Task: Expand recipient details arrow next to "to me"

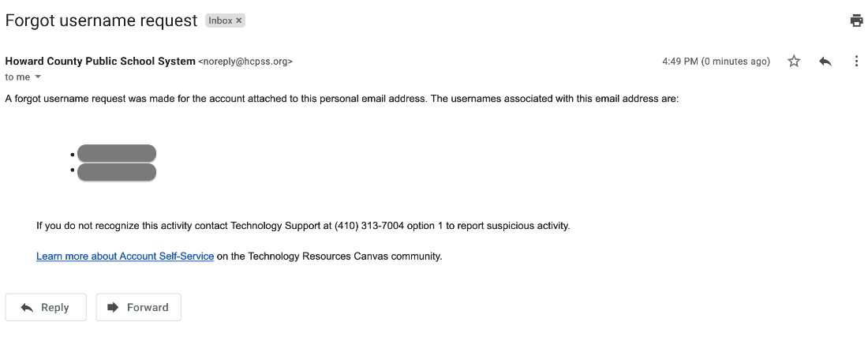Action: (38, 77)
